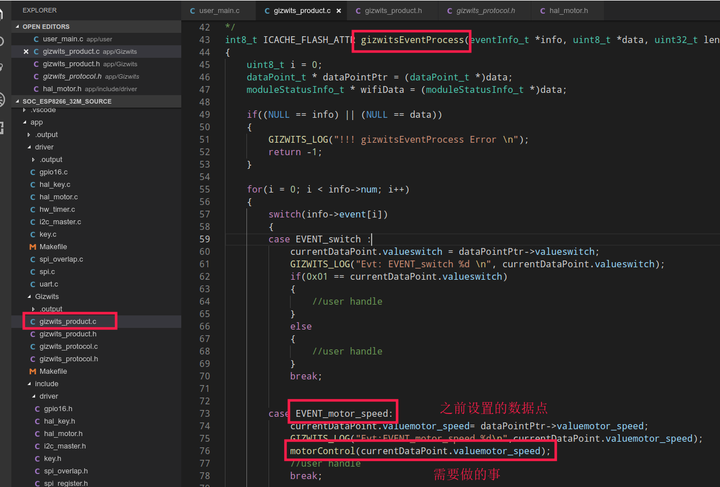Viewport: 720px width, 487px height.
Task: Click the return -1 statement
Action: 295,152
